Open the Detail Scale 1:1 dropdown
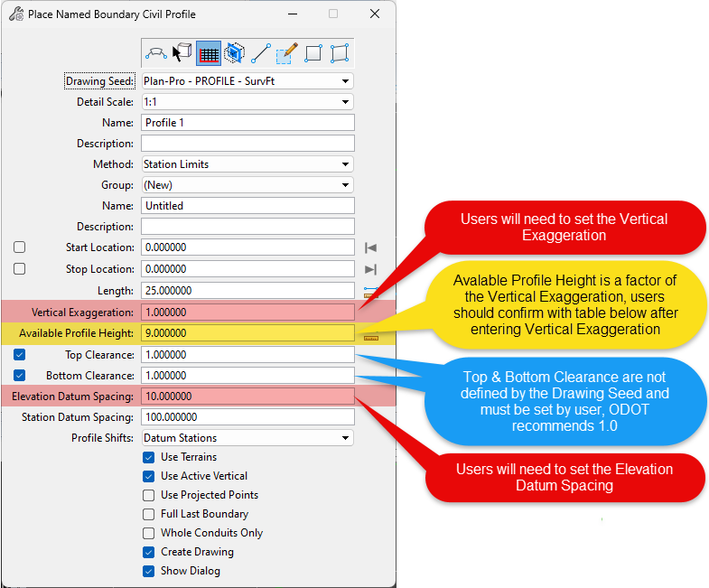This screenshot has height=588, width=709. tap(247, 102)
